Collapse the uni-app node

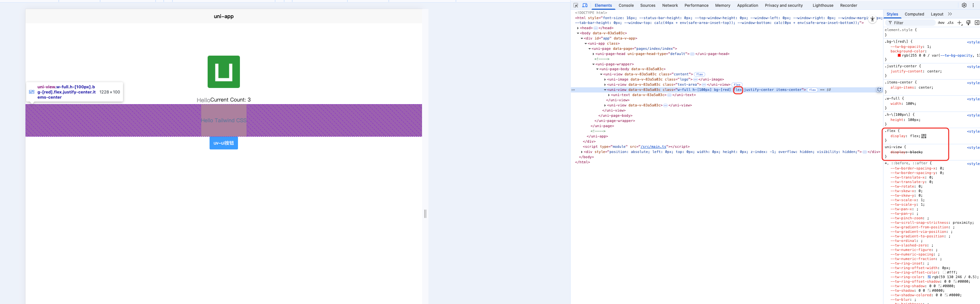[585, 43]
